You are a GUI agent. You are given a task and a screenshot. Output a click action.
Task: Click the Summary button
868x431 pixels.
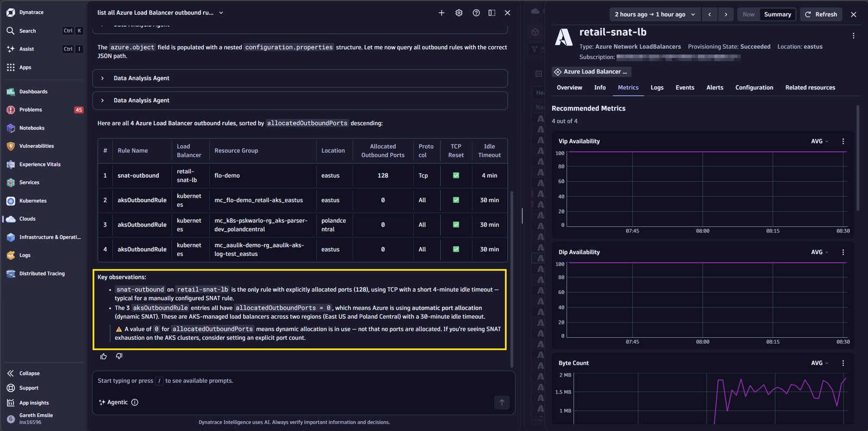(777, 15)
